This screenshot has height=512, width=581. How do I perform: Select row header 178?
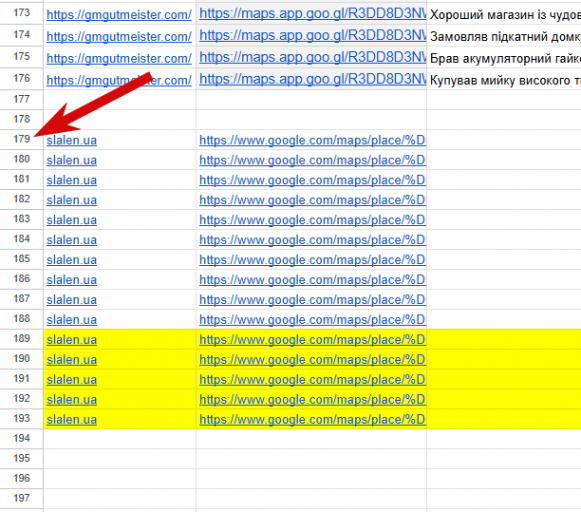click(x=21, y=119)
